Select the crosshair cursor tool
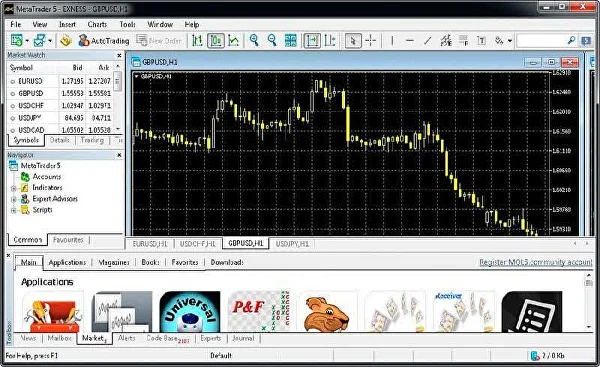The height and width of the screenshot is (367, 600). click(x=370, y=40)
